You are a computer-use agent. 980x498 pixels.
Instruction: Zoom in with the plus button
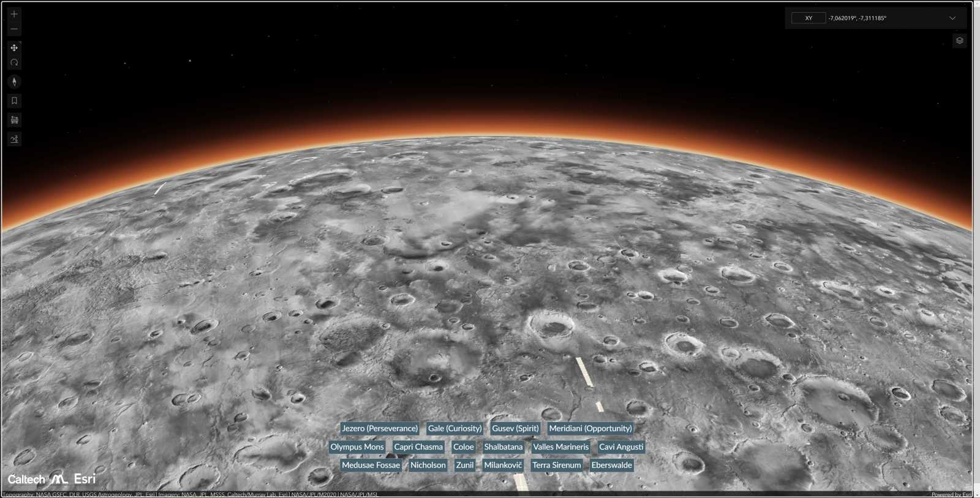[14, 13]
